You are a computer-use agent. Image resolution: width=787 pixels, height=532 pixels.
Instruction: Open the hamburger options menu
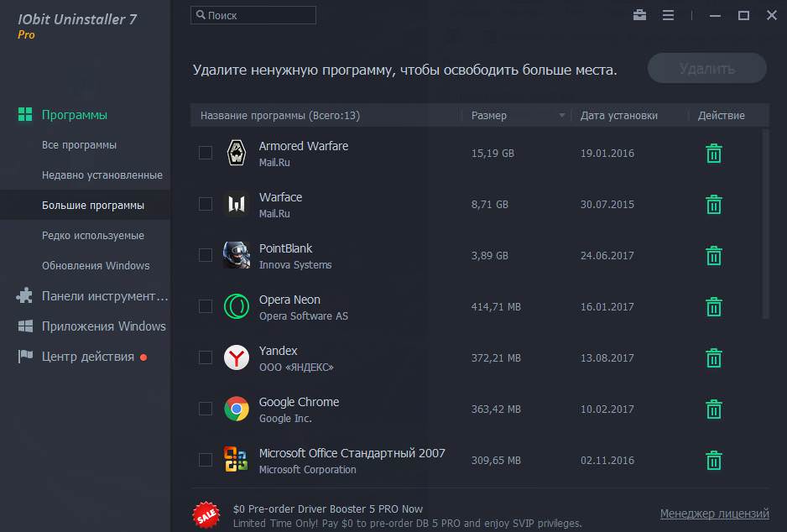click(x=668, y=16)
